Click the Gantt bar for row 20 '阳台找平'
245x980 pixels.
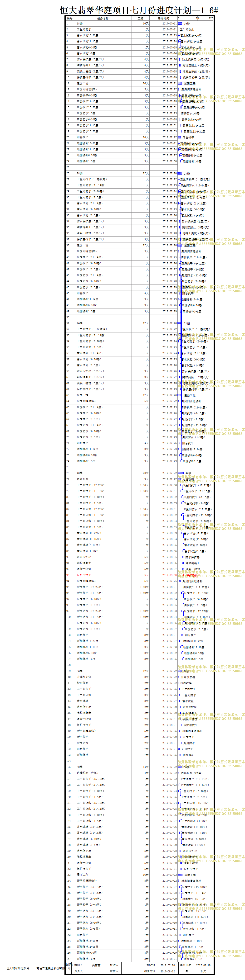(179, 137)
